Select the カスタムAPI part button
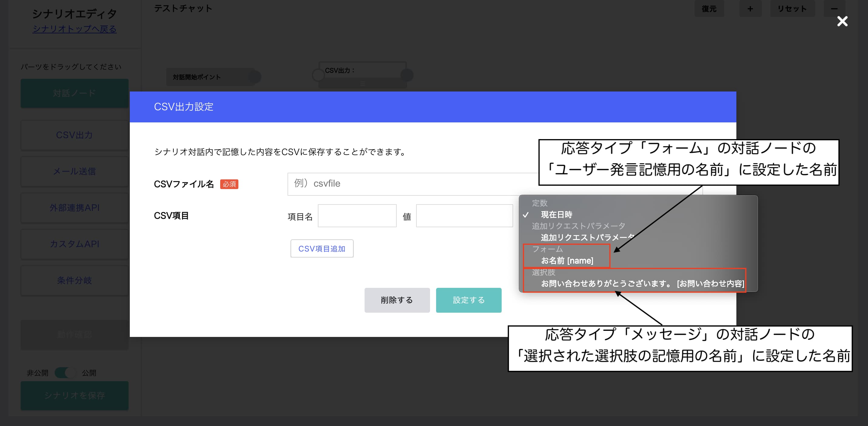 75,244
